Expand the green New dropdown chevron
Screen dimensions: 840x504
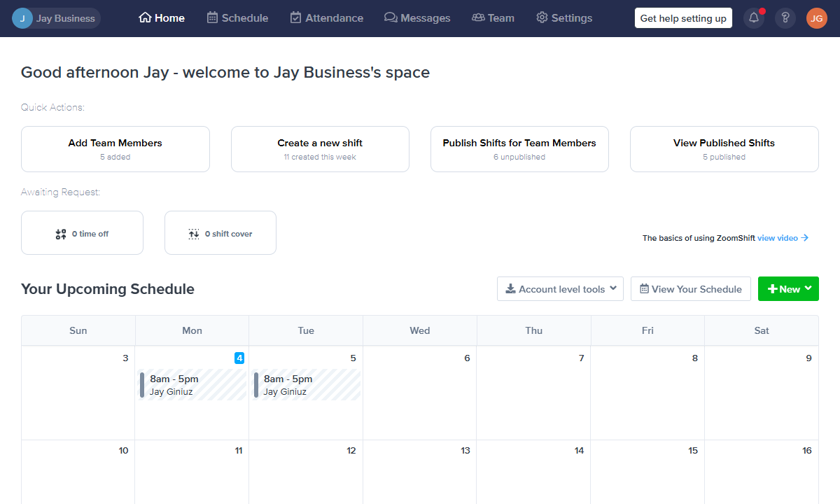[x=808, y=288]
